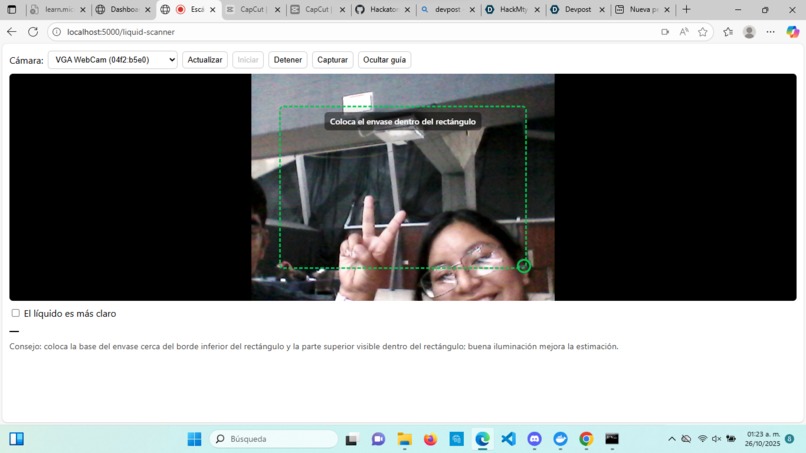
Task: Open the Cámara device dropdown
Action: click(113, 60)
